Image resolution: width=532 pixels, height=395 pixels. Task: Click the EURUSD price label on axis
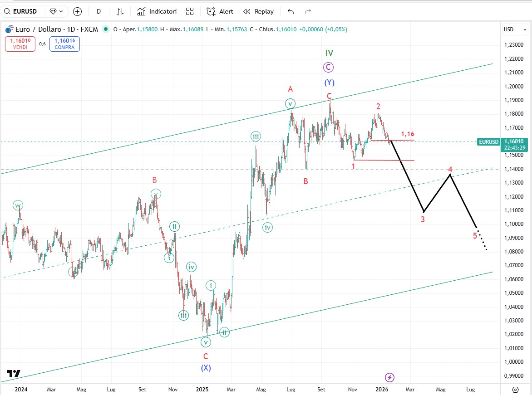(488, 142)
